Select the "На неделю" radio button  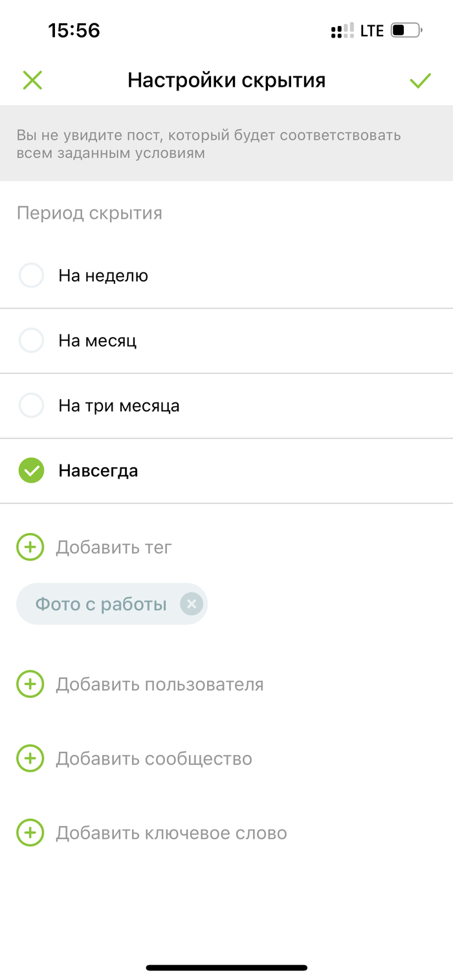31,276
